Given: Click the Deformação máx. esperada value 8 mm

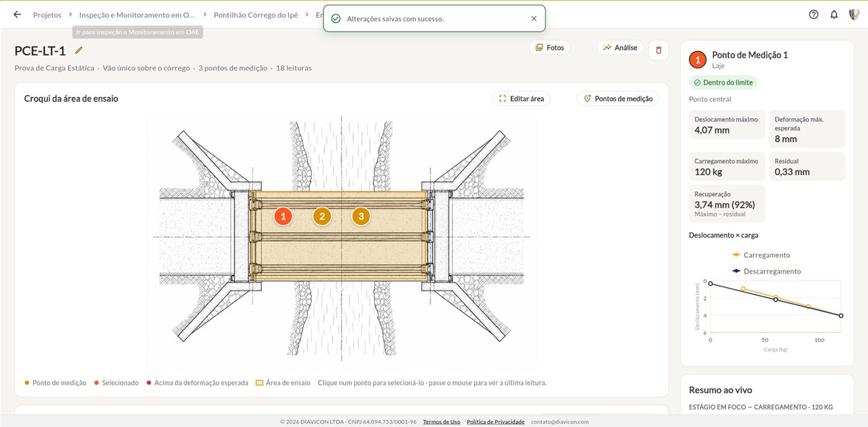Looking at the screenshot, I should point(786,139).
